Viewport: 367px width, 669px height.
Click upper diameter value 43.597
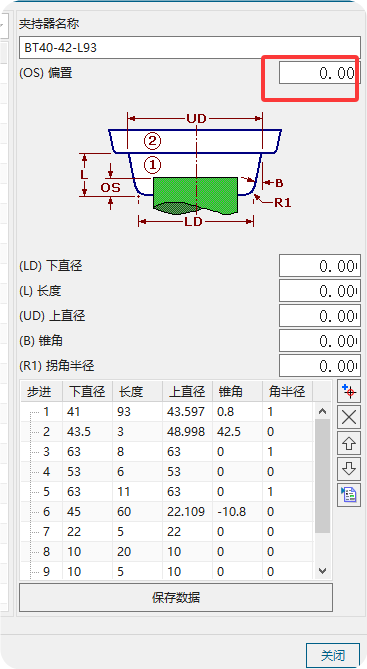186,412
